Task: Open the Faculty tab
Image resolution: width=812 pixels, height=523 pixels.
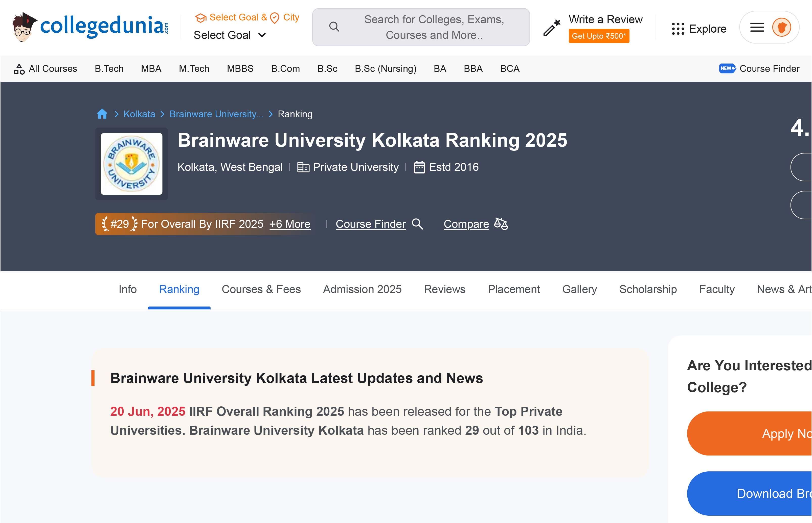Action: click(717, 289)
